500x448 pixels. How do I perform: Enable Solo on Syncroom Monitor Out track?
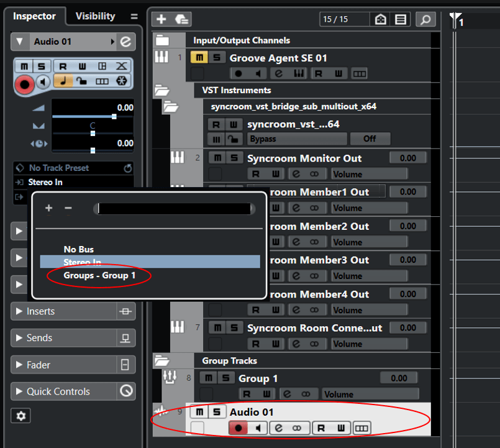234,158
